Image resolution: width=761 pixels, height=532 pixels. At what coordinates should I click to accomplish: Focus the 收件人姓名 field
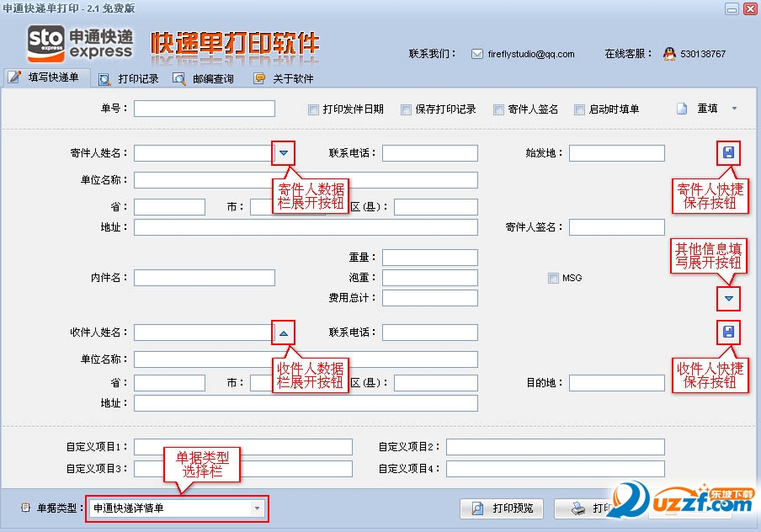click(x=205, y=332)
